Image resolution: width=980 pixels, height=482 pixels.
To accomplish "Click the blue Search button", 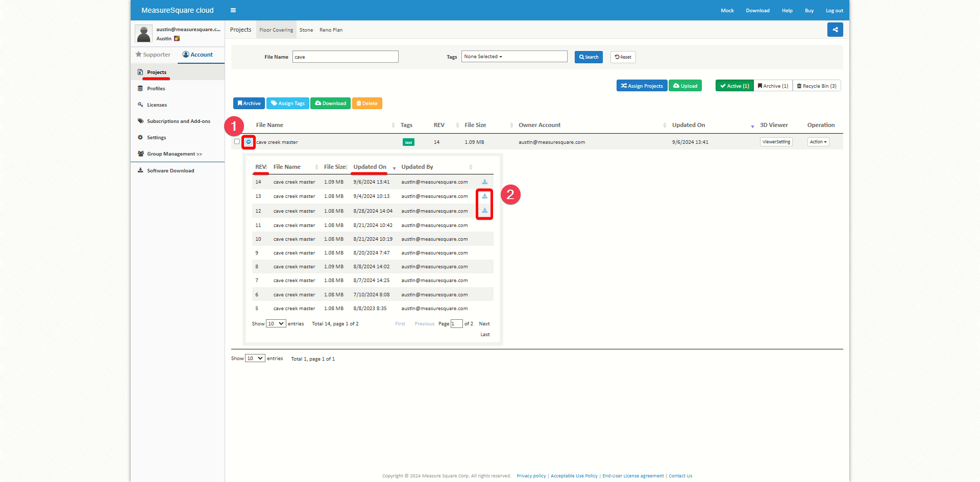I will pyautogui.click(x=589, y=57).
